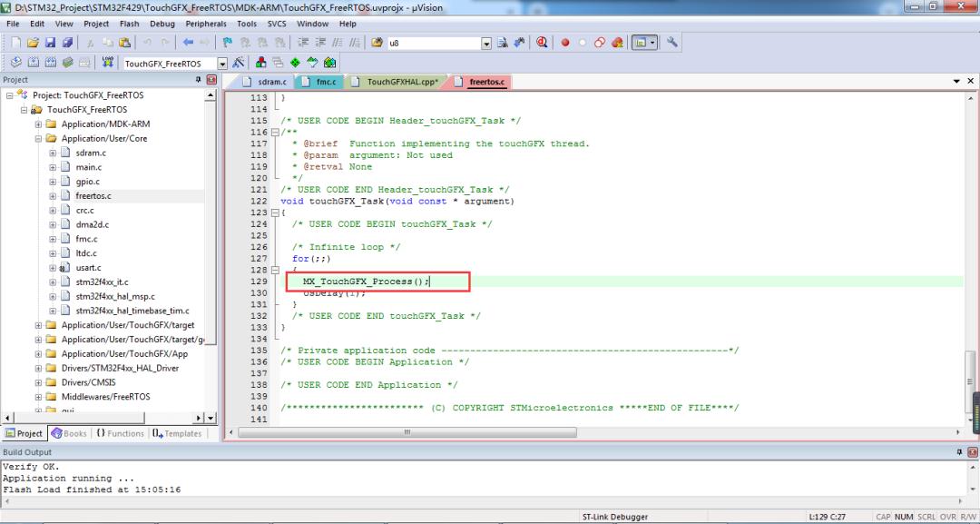This screenshot has height=524, width=980.
Task: Insert a bookmark with the flag icon
Action: [x=228, y=43]
